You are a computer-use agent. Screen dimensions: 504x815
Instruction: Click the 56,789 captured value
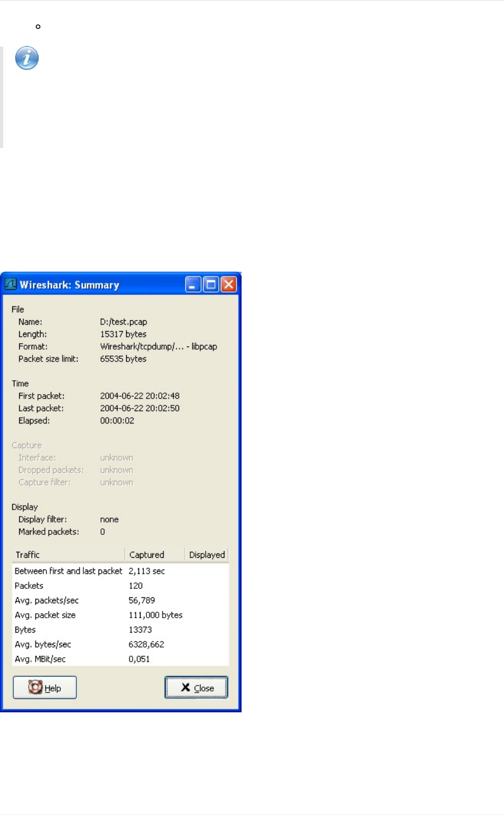[142, 601]
